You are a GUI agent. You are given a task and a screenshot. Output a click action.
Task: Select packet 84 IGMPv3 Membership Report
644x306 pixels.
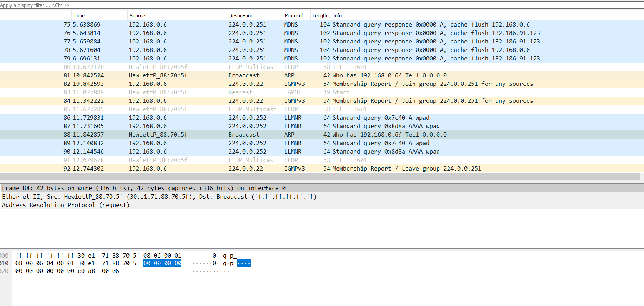322,101
